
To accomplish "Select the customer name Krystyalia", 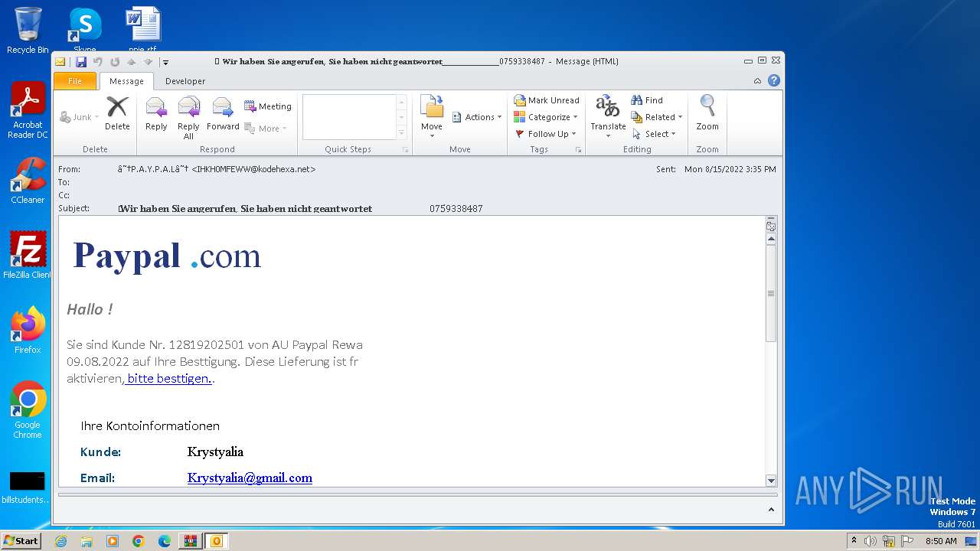I will 215,452.
